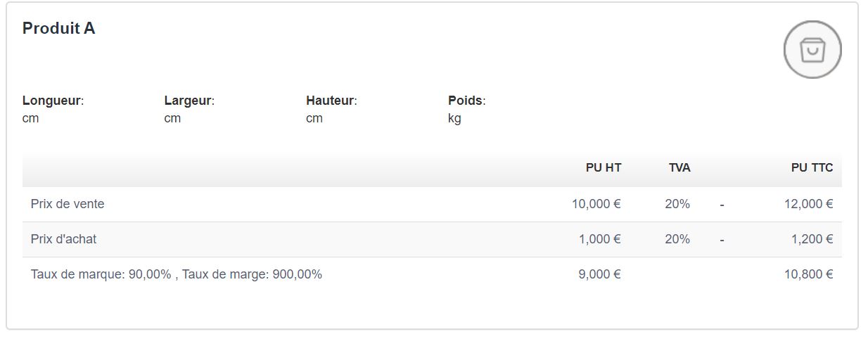Viewport: 868px width, 339px height.
Task: Click the 9,000 € margin HT value
Action: (x=600, y=274)
